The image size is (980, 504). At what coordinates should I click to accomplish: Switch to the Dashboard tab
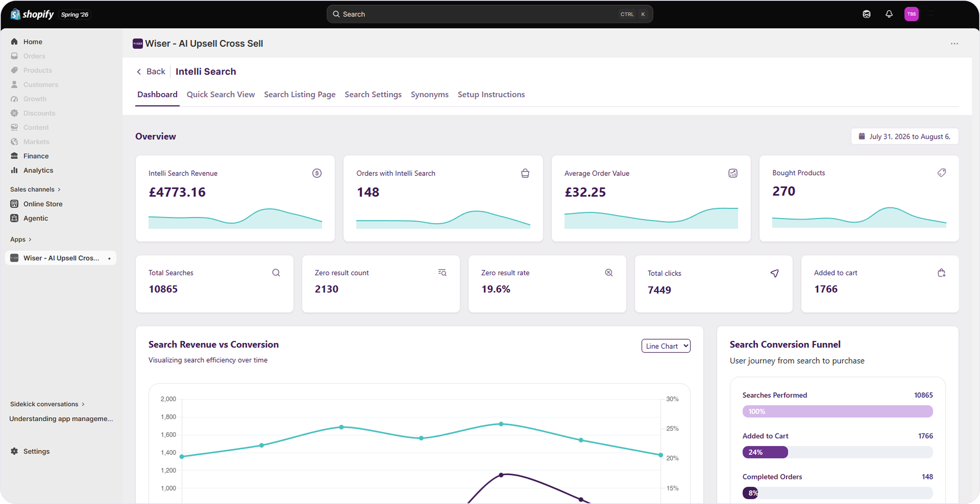(x=157, y=94)
